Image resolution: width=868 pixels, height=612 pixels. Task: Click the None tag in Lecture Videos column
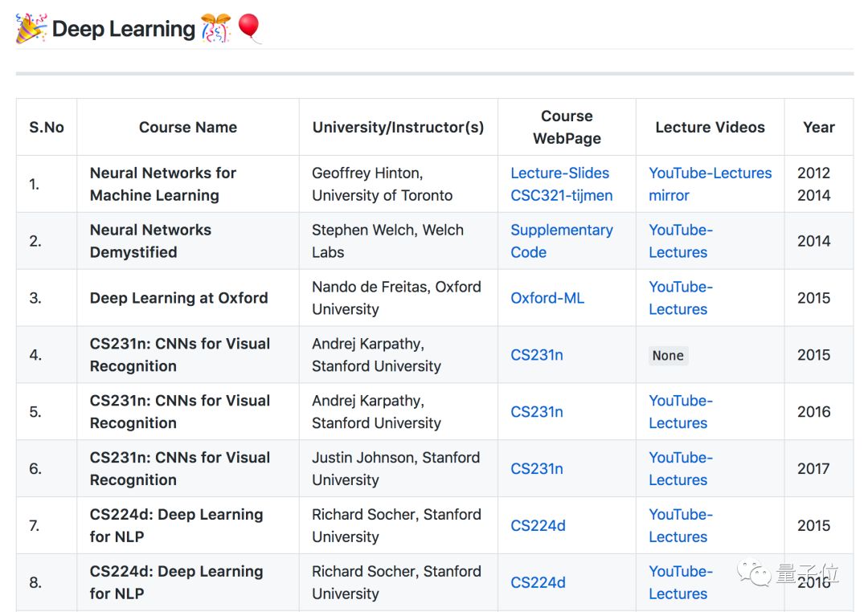point(668,356)
